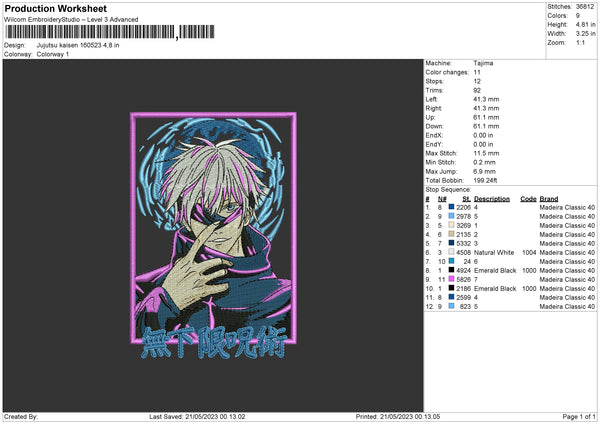Click the embroidered character design preview

pos(213,235)
